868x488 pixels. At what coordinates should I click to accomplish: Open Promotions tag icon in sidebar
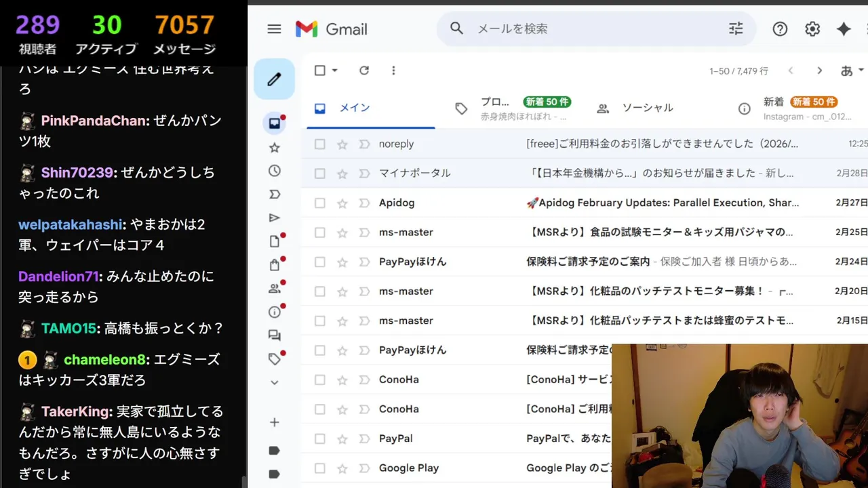[x=275, y=359]
